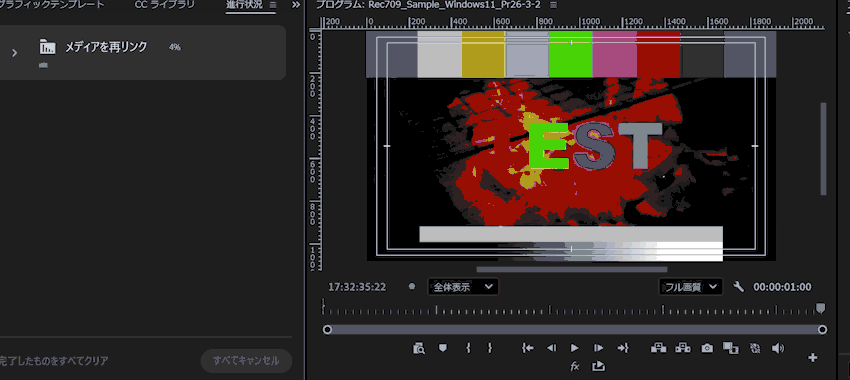Click the すべてキャンセル button
This screenshot has width=850, height=380.
pyautogui.click(x=246, y=360)
